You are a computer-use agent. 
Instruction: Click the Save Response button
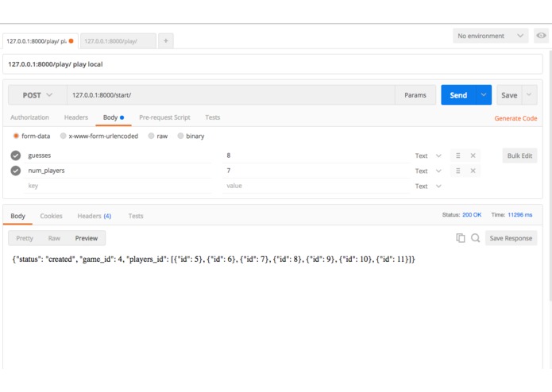511,238
